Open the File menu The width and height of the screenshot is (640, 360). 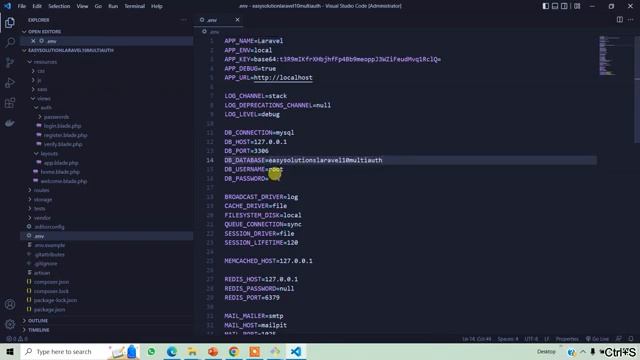click(x=22, y=6)
